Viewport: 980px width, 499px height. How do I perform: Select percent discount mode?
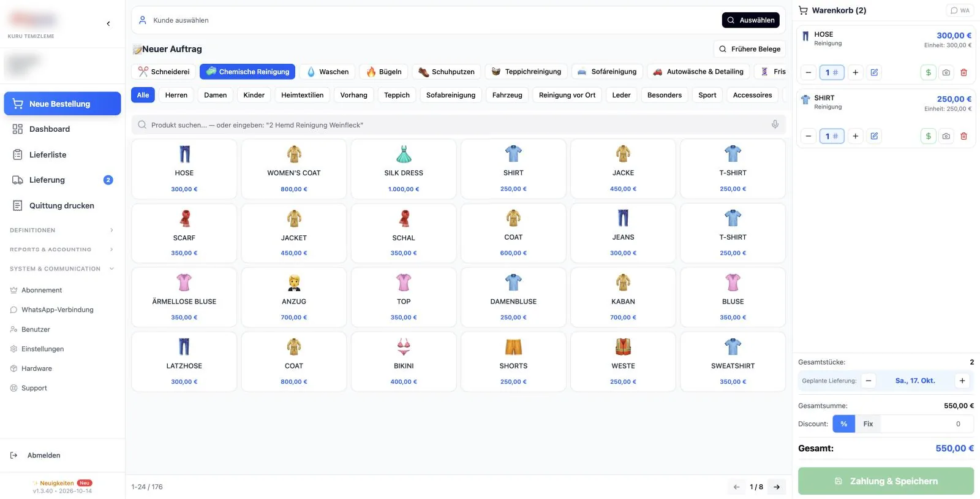843,424
